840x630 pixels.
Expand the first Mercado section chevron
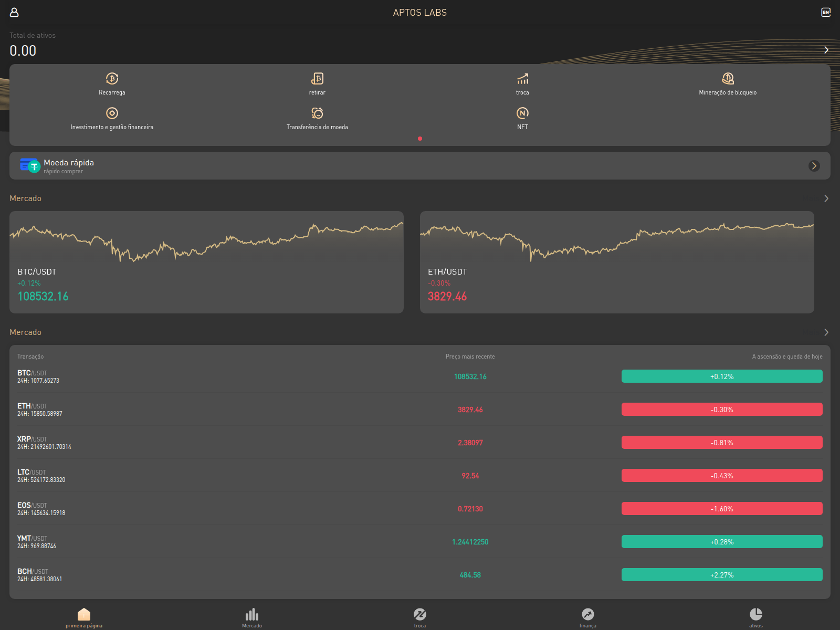click(826, 198)
